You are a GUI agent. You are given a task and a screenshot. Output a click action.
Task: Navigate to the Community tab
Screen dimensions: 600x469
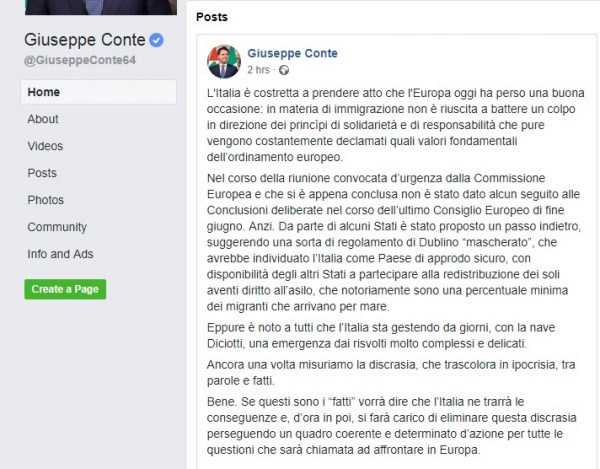(57, 227)
